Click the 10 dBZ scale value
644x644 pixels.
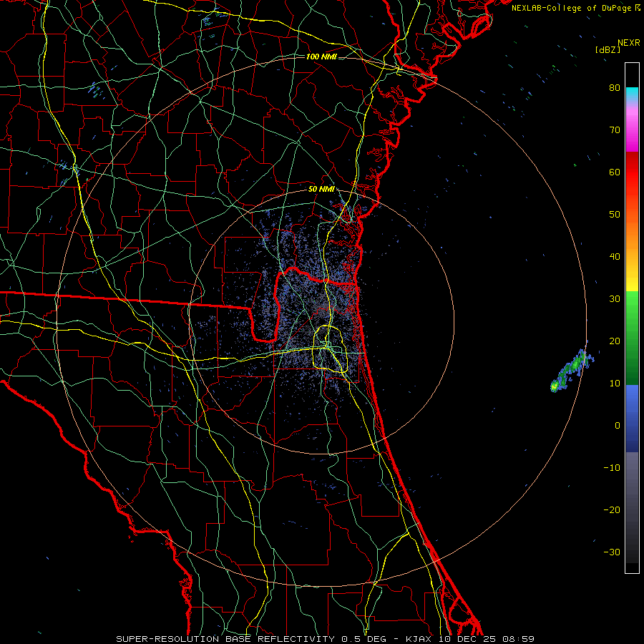(615, 384)
